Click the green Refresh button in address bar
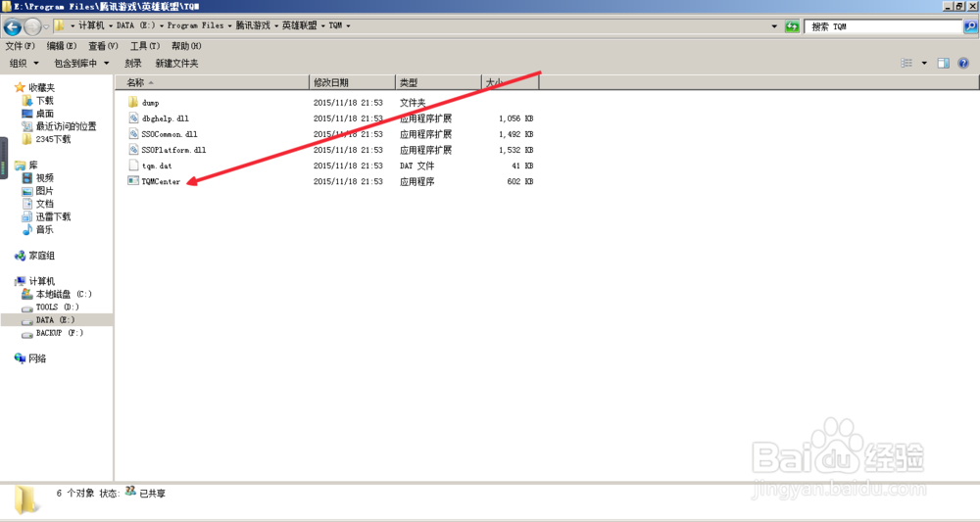 coord(792,26)
